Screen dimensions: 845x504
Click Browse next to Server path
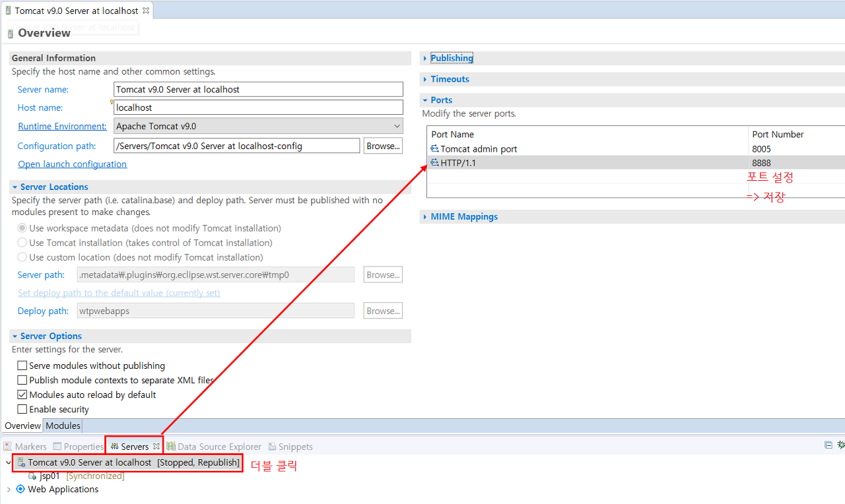pyautogui.click(x=383, y=274)
